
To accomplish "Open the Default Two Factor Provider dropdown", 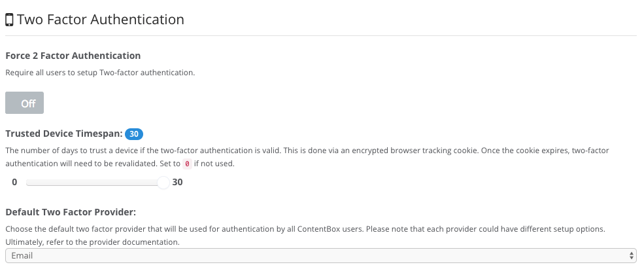I will [x=320, y=255].
